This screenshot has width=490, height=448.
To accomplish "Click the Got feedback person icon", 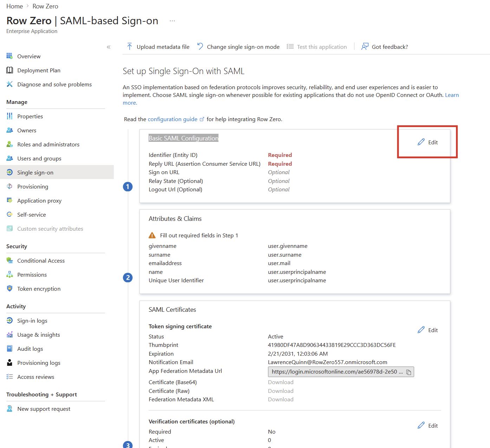I will (365, 47).
